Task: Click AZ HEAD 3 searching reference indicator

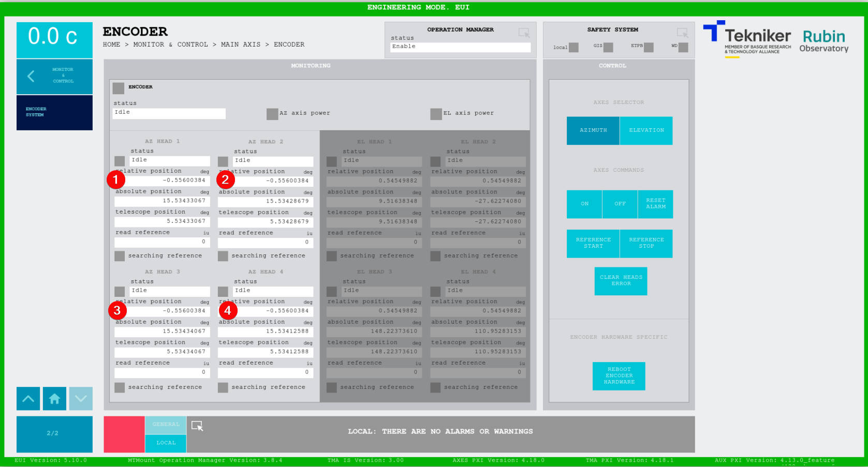Action: [x=120, y=387]
